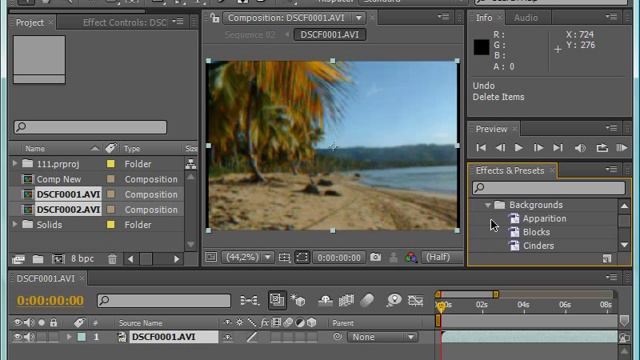This screenshot has height=360, width=640.
Task: Open the magnification 44,2% dropdown
Action: pos(247,257)
